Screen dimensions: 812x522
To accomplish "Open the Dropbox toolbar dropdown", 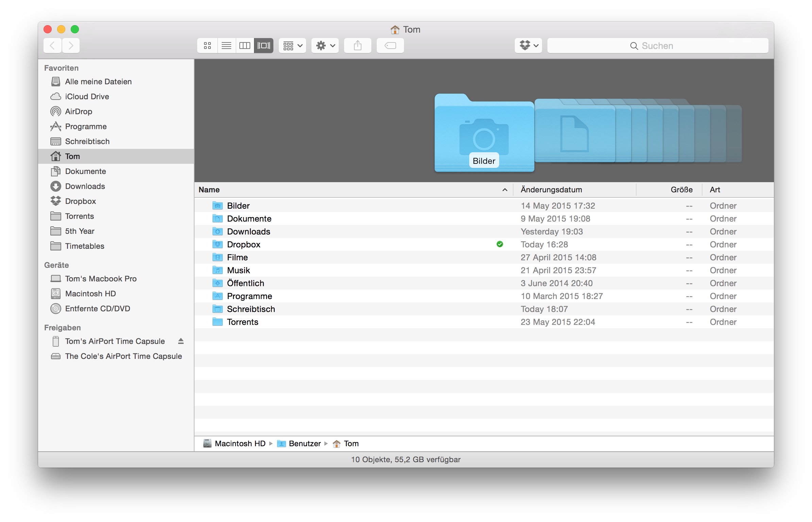I will click(x=528, y=46).
